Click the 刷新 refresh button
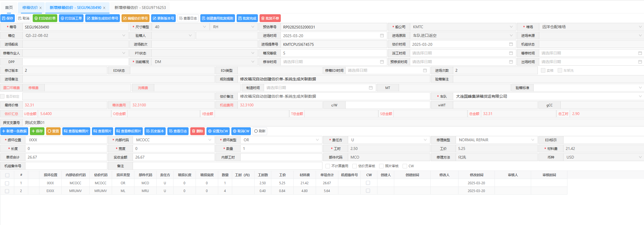The height and width of the screenshot is (225, 644). [x=260, y=131]
